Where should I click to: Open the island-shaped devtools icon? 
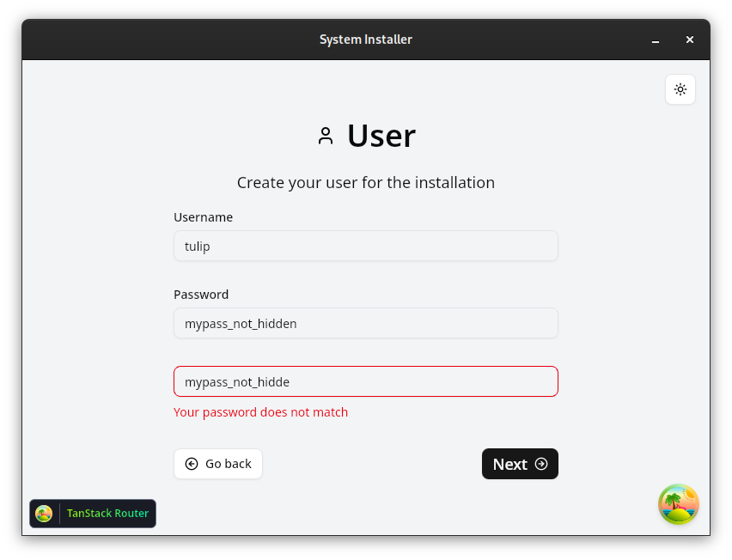(679, 504)
